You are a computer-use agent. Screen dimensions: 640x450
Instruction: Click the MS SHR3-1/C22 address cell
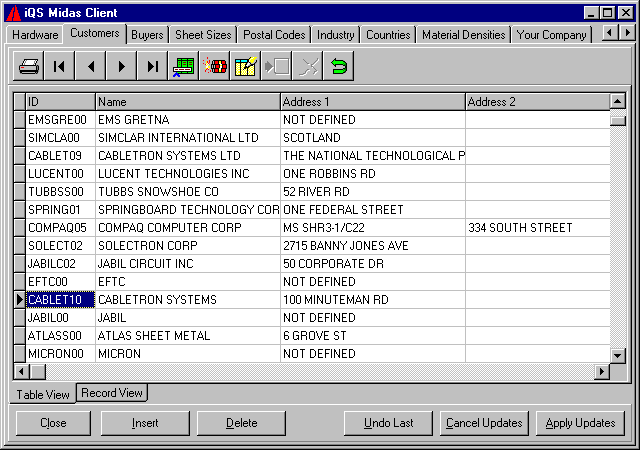point(373,227)
